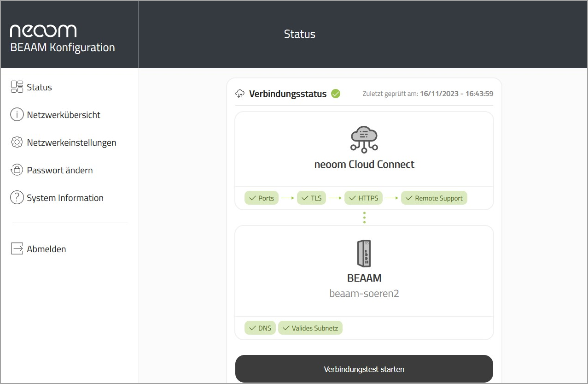Start the connection test with Verbindungstest starten
The width and height of the screenshot is (588, 384).
[x=364, y=369]
